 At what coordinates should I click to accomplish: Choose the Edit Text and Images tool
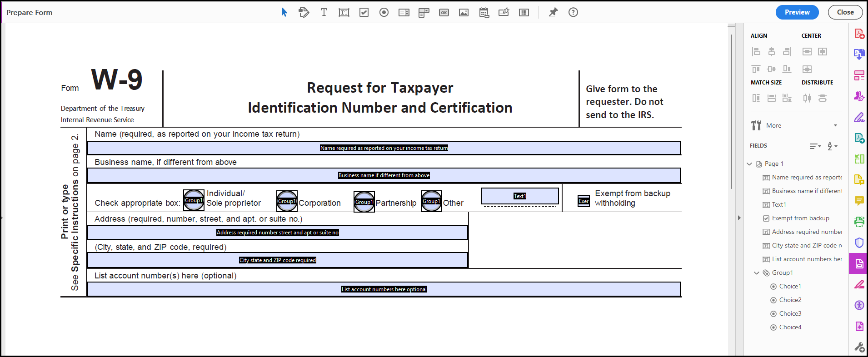(x=304, y=12)
